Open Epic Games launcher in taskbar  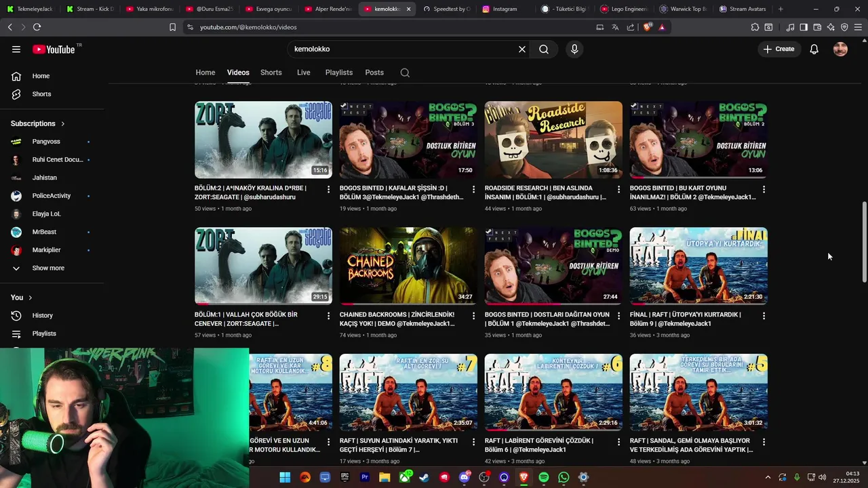pos(344,477)
